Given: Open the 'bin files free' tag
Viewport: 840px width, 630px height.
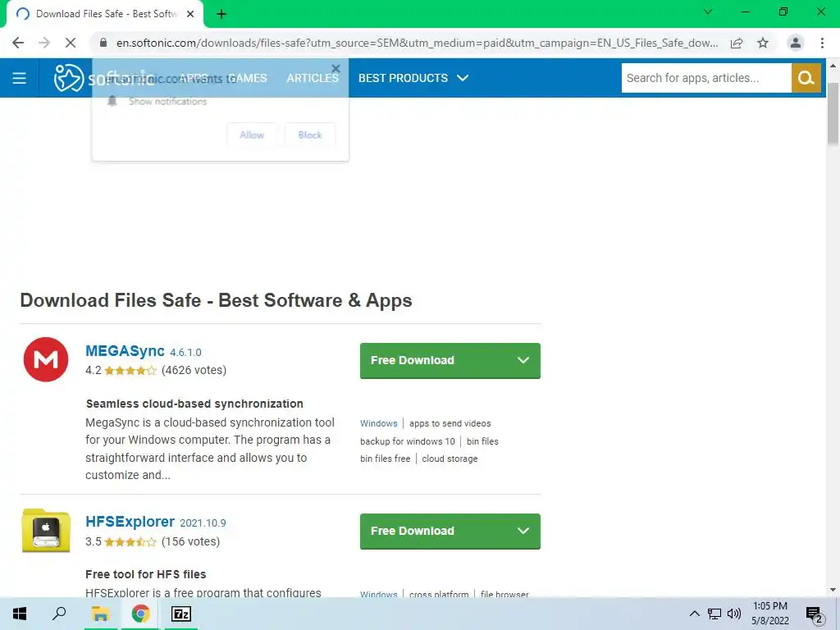Looking at the screenshot, I should [386, 459].
